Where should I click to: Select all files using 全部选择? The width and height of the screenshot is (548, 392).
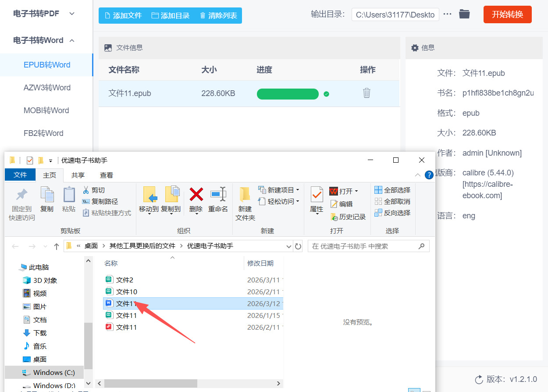(x=392, y=190)
